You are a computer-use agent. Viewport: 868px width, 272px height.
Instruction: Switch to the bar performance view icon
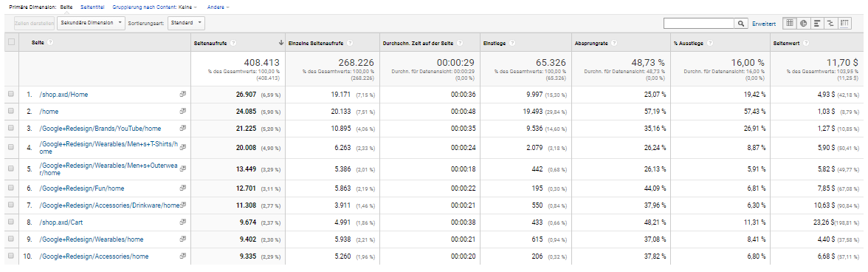(817, 23)
